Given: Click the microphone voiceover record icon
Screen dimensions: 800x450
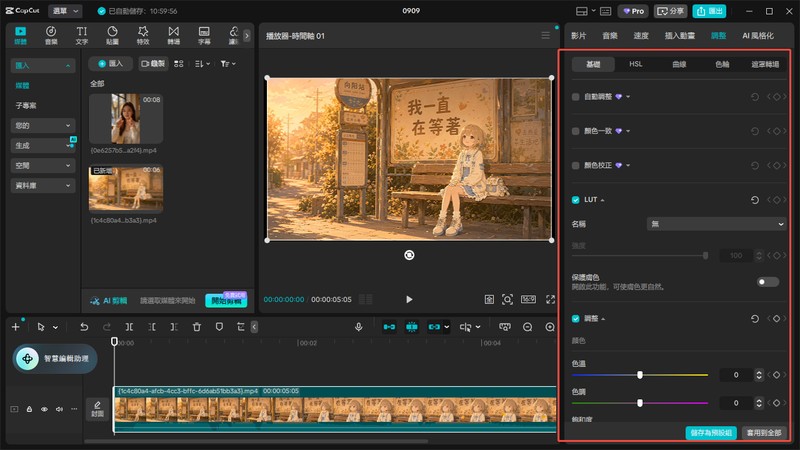Looking at the screenshot, I should click(359, 327).
